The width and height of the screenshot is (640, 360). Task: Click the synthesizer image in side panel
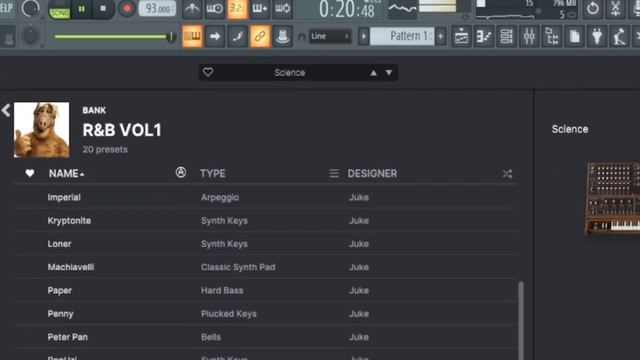[613, 198]
